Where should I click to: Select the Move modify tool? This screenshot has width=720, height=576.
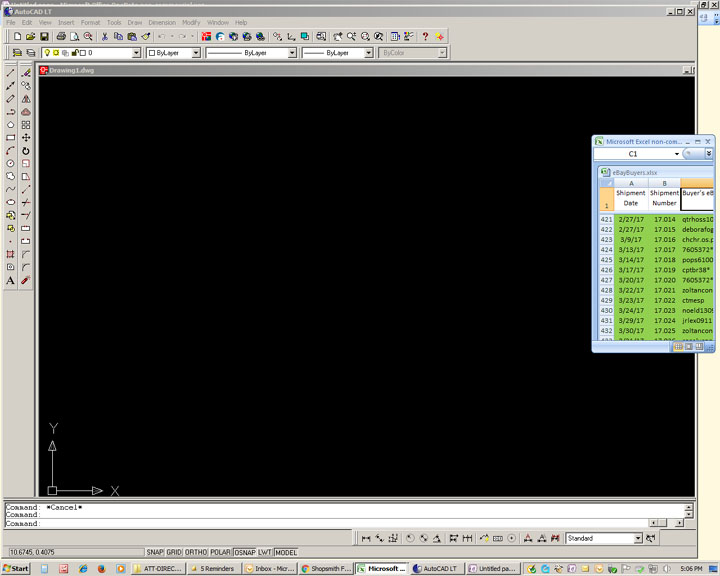coord(26,138)
